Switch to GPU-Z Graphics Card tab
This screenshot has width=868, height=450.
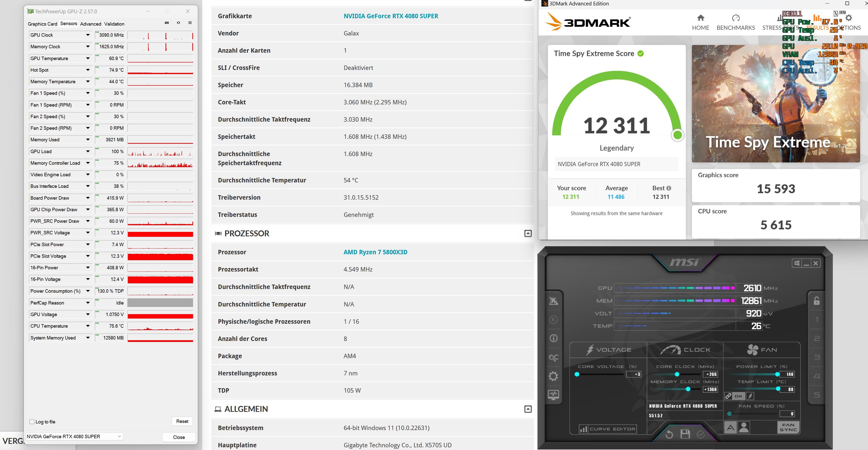tap(43, 24)
